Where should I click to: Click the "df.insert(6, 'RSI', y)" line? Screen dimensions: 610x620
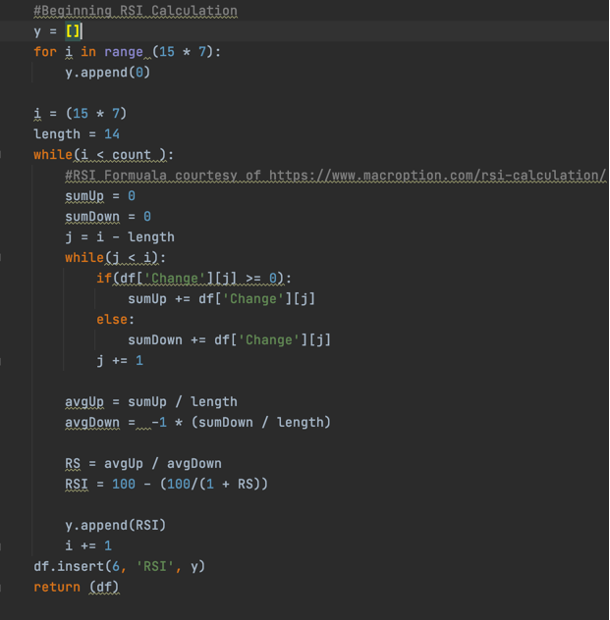(x=119, y=566)
